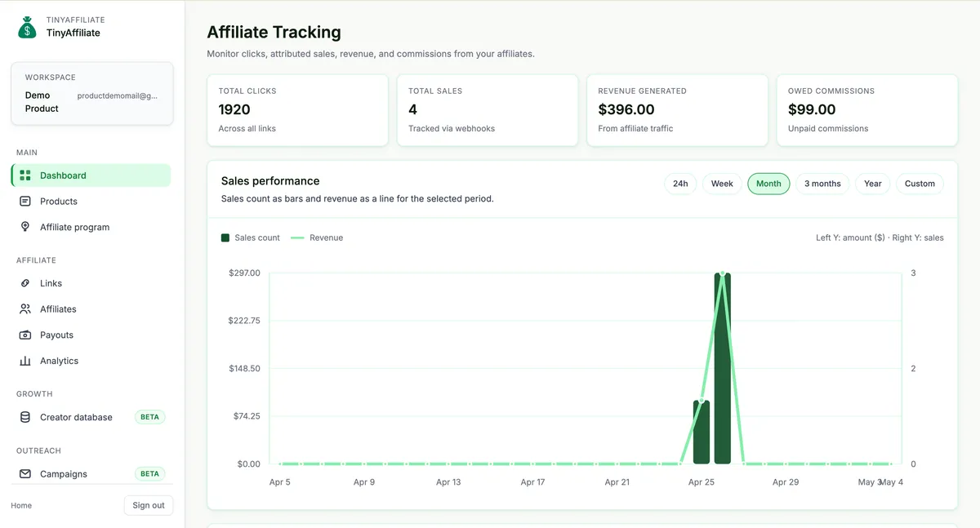
Task: Click the Revenue Generated card
Action: (x=677, y=111)
